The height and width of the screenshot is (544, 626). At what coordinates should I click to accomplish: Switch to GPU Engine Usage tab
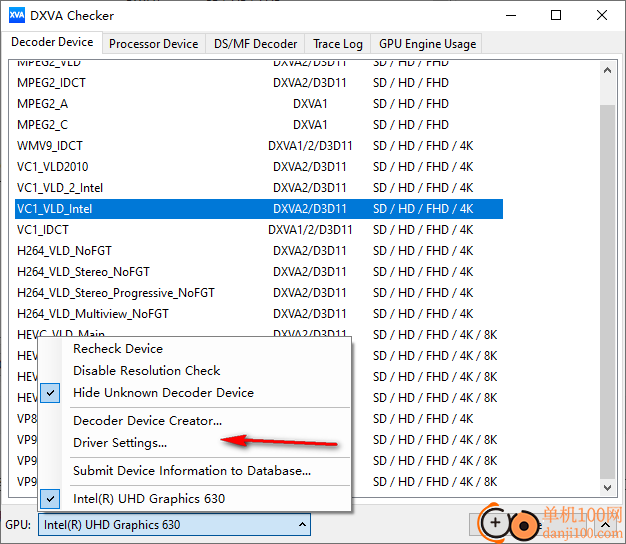click(427, 44)
